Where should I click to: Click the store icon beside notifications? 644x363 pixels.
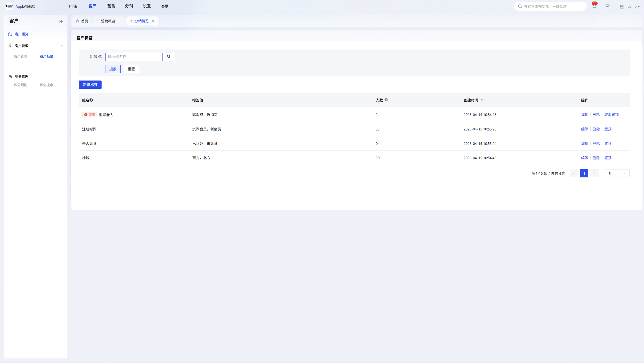coord(607,7)
